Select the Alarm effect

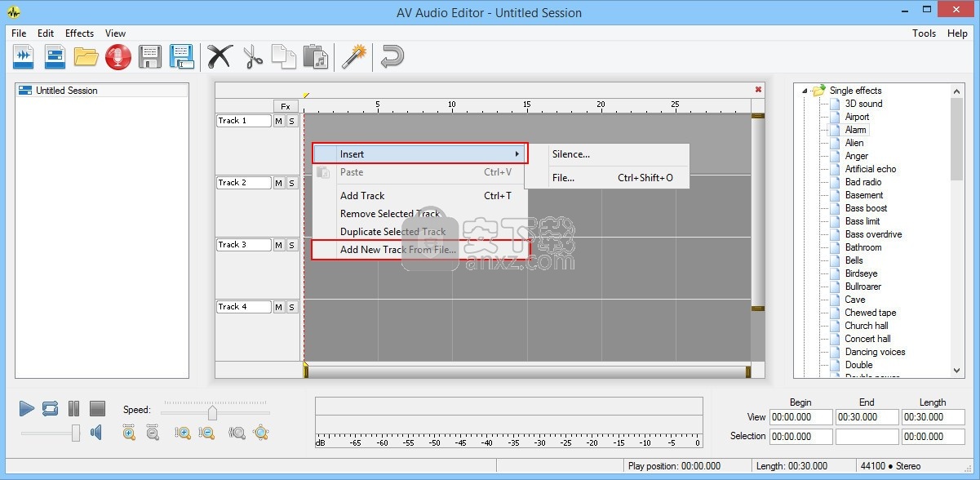(855, 130)
